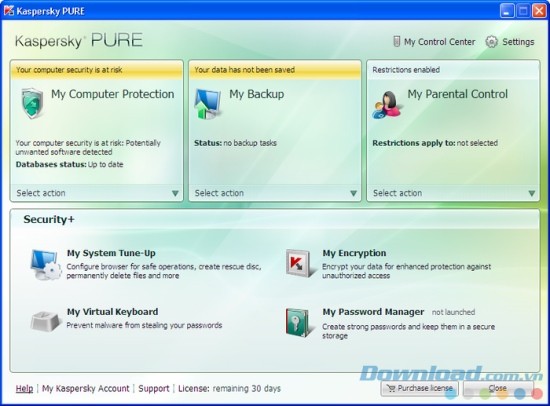Click 'Create strong passwords' description
Viewport: 550px width, 406px height.
coord(409,331)
